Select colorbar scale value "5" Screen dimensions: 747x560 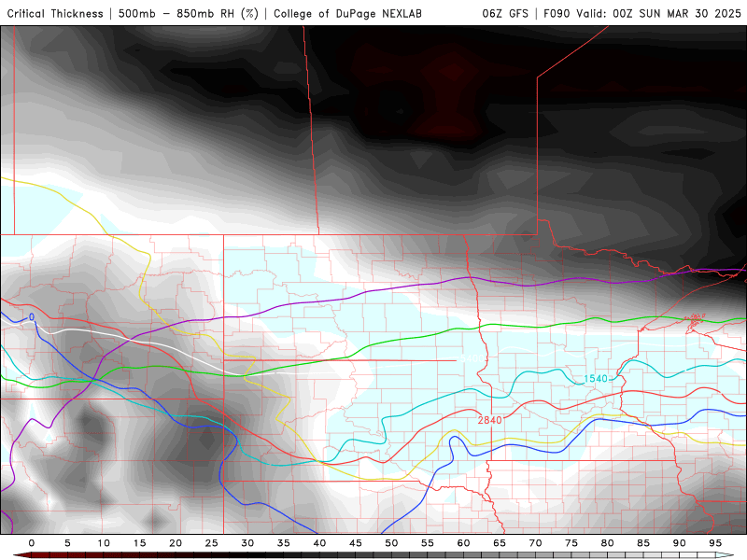pyautogui.click(x=67, y=543)
